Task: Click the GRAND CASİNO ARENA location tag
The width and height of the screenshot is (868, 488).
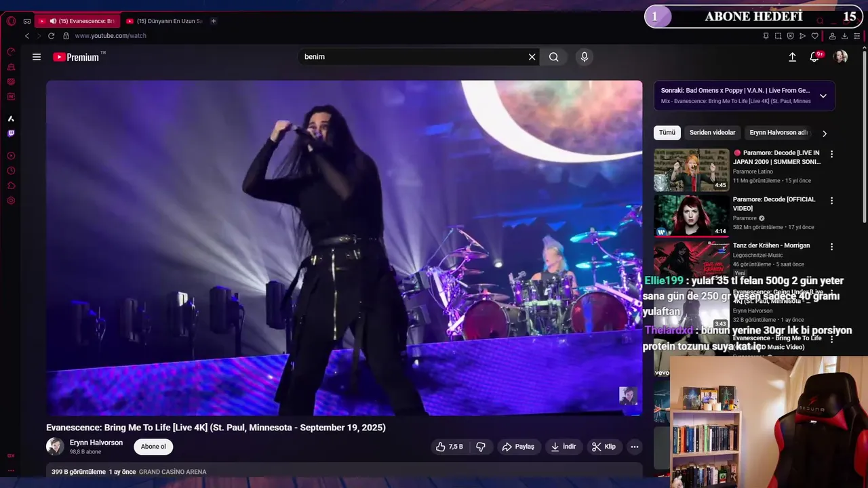Action: click(x=172, y=472)
